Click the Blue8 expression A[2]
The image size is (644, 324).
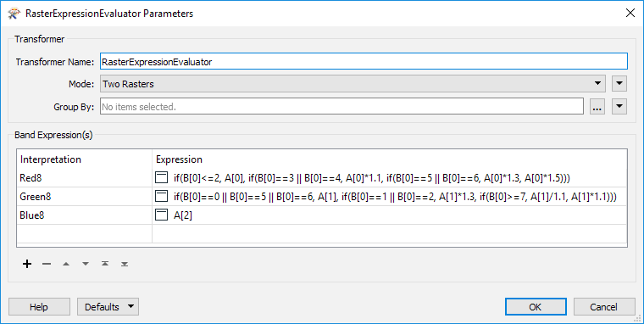(183, 215)
